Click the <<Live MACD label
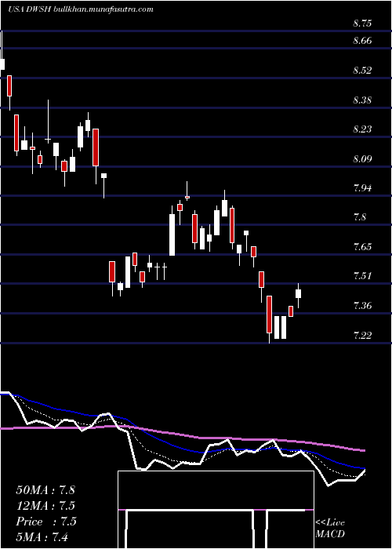The image size is (392, 549). click(x=330, y=529)
